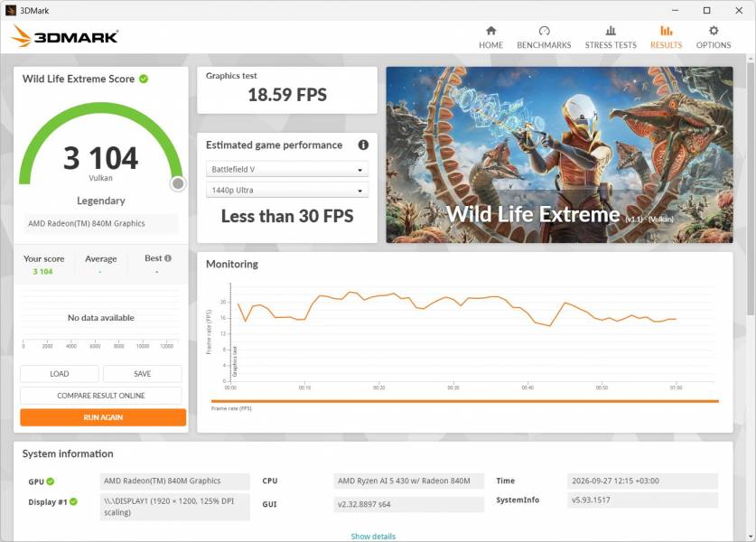Click the estimated game performance info icon
This screenshot has width=756, height=542.
(363, 145)
